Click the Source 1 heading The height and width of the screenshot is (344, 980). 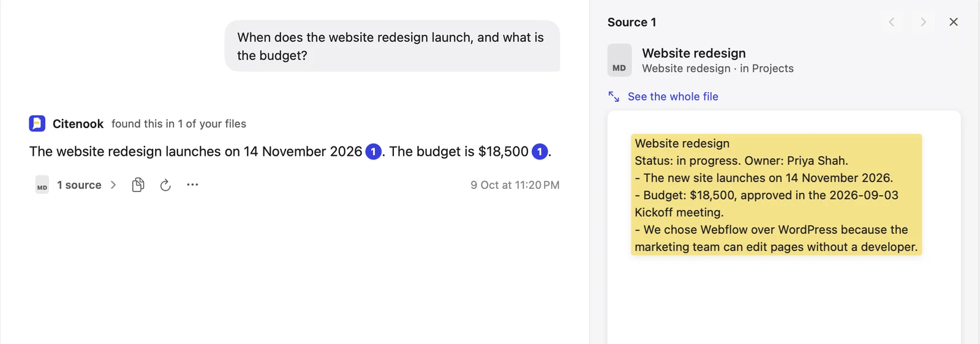point(632,22)
